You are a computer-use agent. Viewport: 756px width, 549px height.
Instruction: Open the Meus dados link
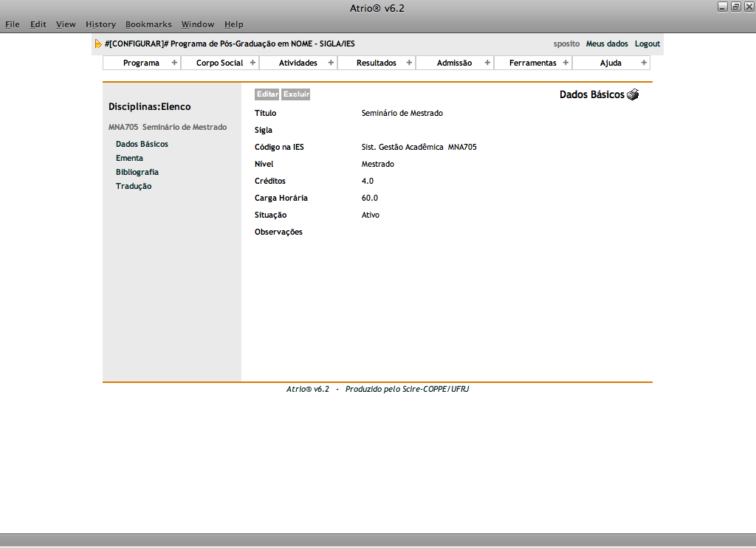pyautogui.click(x=606, y=44)
